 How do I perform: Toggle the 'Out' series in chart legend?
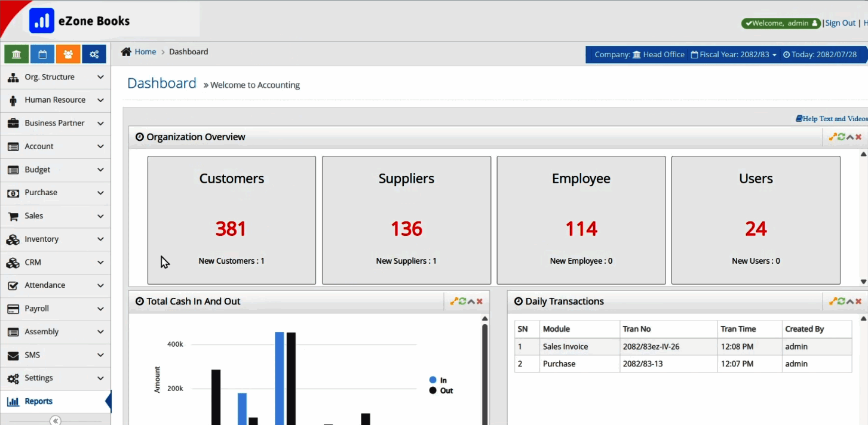click(x=441, y=390)
